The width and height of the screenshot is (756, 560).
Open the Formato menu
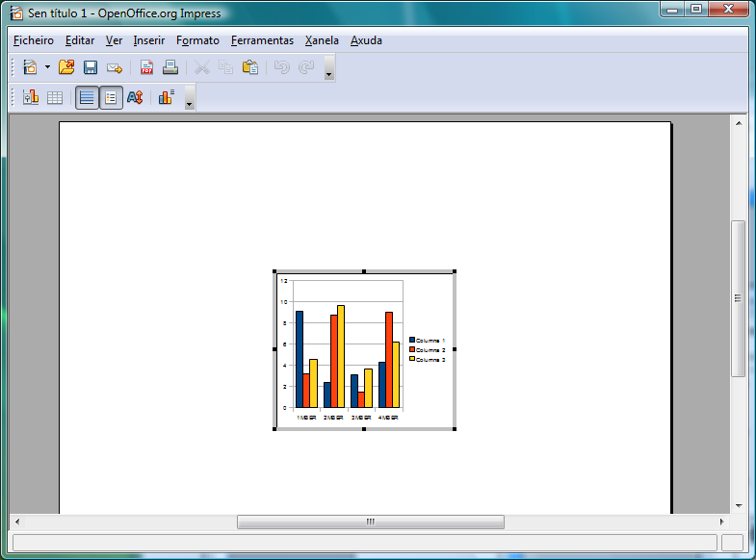[197, 40]
